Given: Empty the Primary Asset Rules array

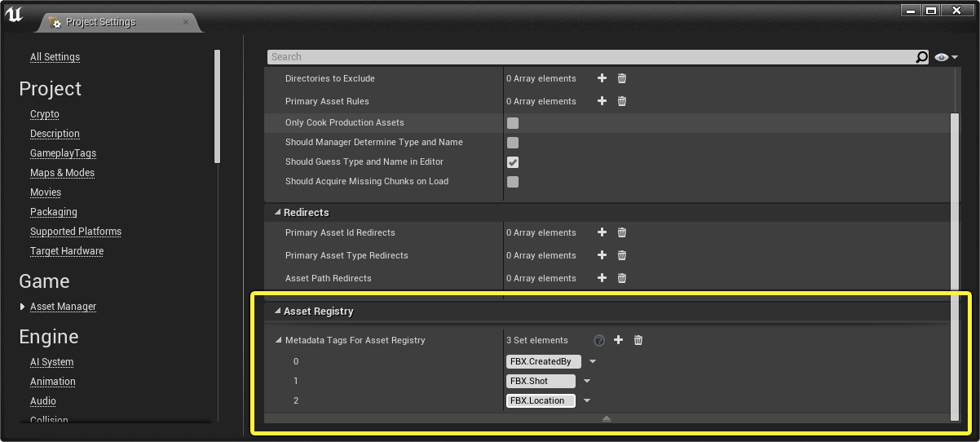Looking at the screenshot, I should tap(622, 101).
